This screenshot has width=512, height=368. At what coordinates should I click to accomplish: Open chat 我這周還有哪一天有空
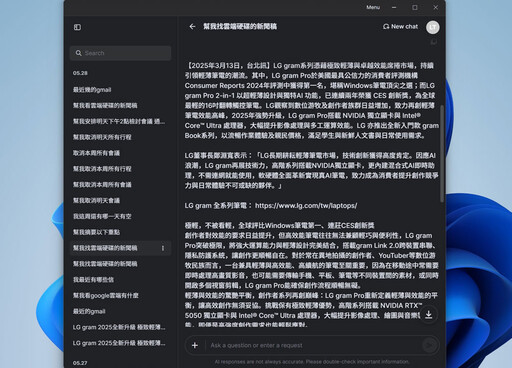pyautogui.click(x=102, y=216)
